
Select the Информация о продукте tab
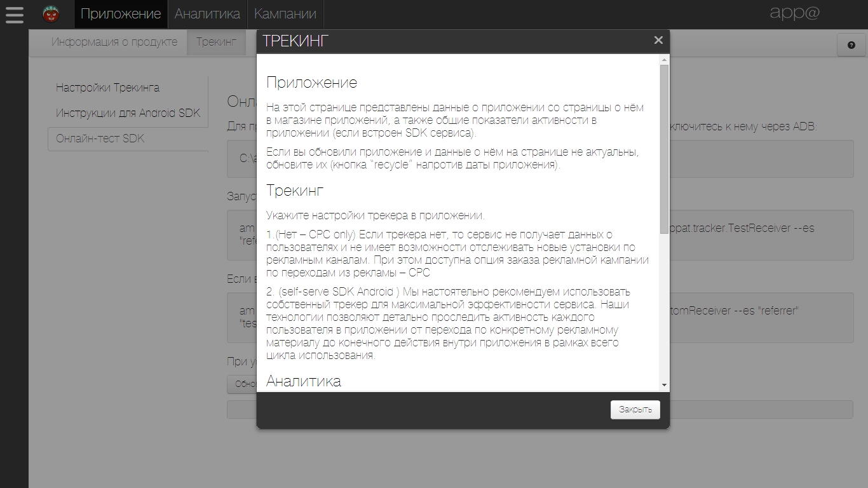click(x=114, y=42)
